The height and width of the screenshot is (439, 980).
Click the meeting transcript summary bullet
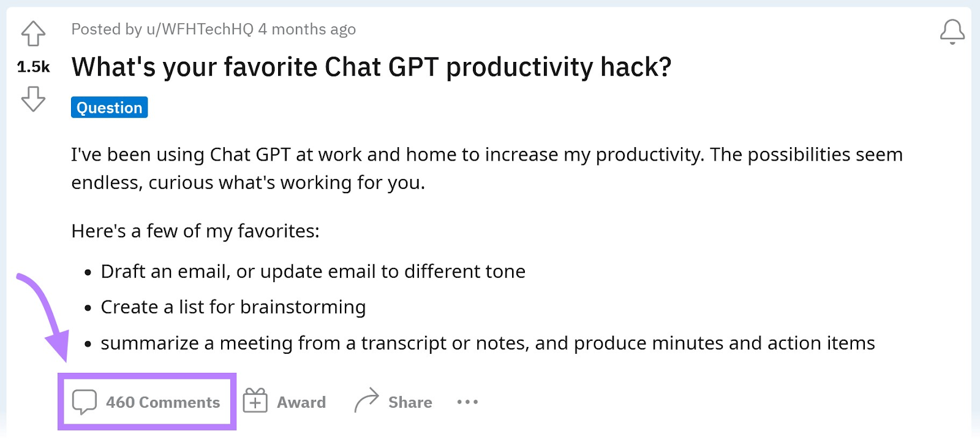(487, 343)
